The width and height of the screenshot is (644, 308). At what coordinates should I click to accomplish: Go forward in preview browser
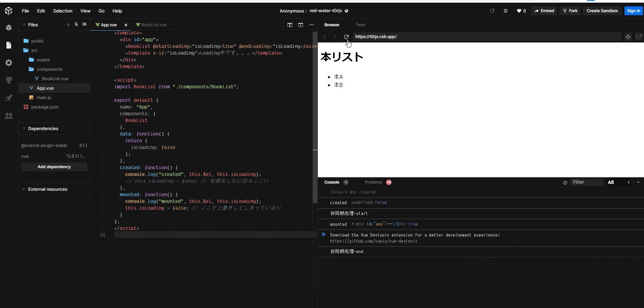click(335, 37)
